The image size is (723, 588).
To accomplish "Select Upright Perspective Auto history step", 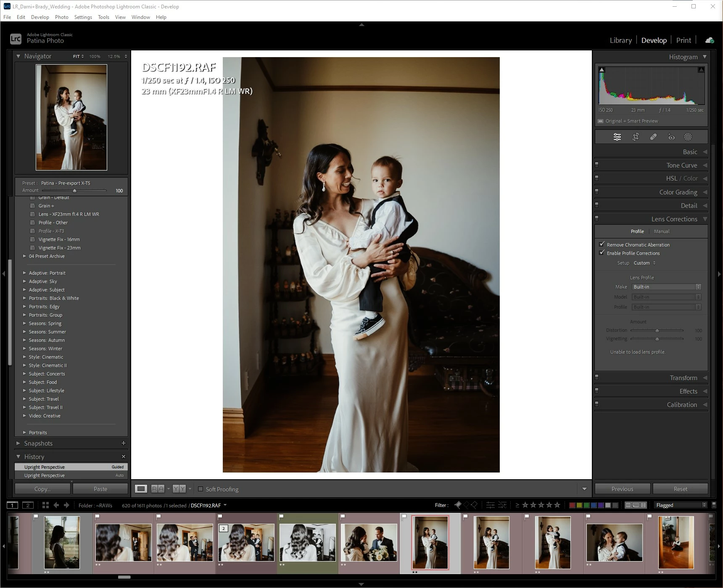I will click(x=71, y=475).
